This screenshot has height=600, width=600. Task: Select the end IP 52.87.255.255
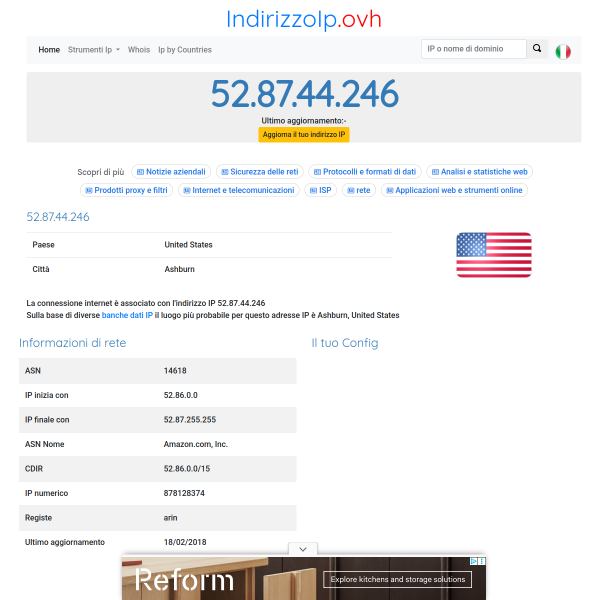(x=190, y=420)
